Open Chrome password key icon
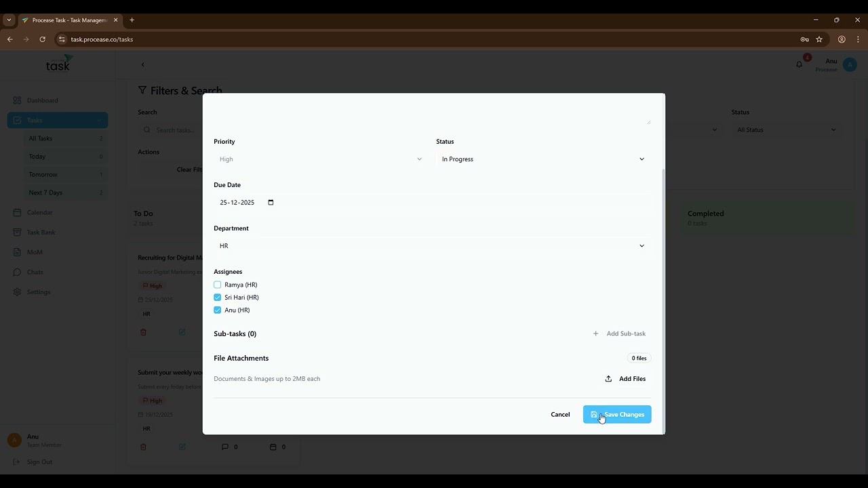The width and height of the screenshot is (868, 488). click(804, 39)
